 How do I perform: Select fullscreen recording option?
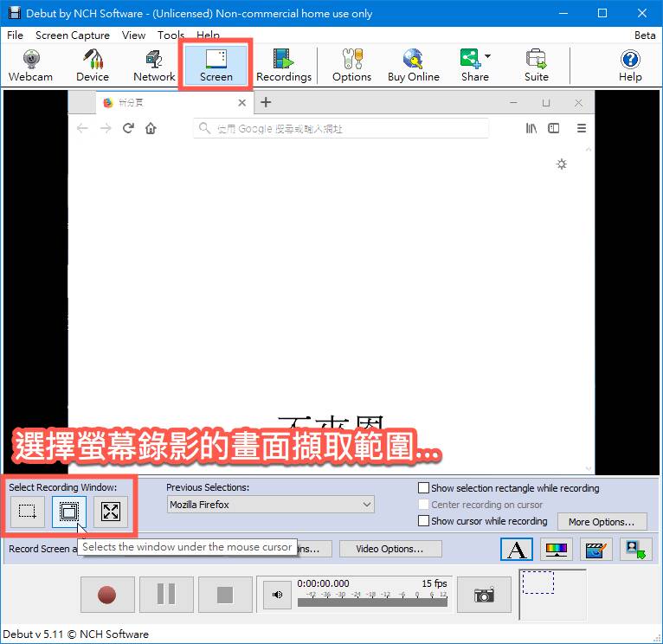tap(111, 512)
